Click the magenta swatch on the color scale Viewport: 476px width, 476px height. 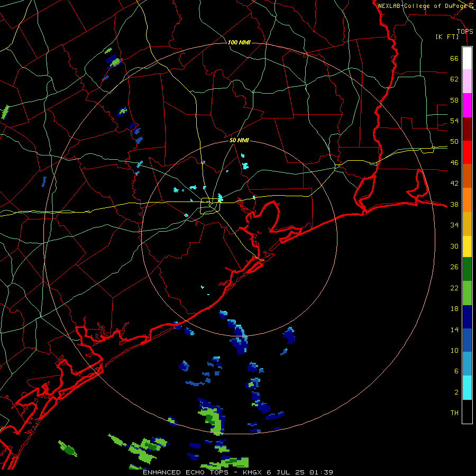pos(467,105)
